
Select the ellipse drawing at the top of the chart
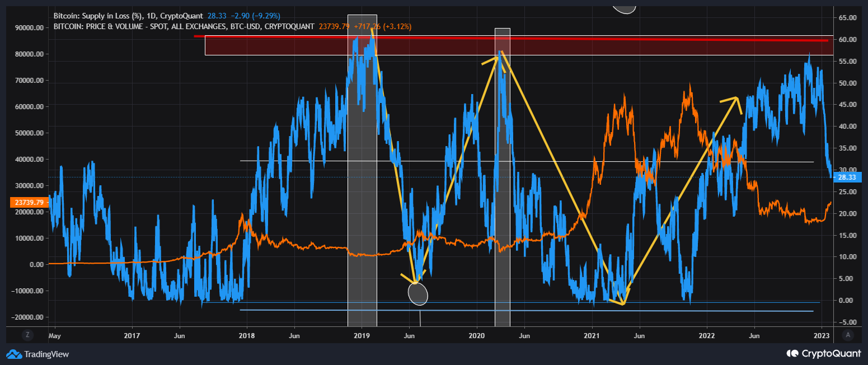point(623,7)
